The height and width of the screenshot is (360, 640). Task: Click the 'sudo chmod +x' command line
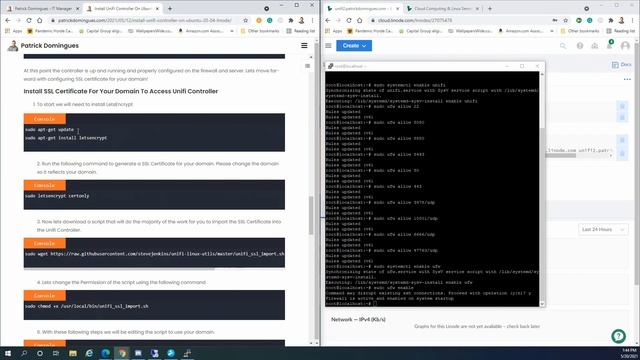click(x=87, y=306)
